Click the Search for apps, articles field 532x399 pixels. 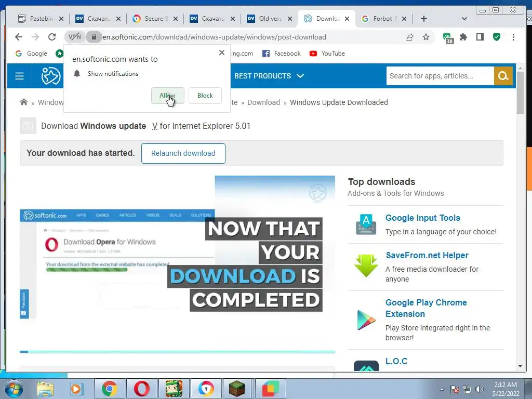click(440, 76)
